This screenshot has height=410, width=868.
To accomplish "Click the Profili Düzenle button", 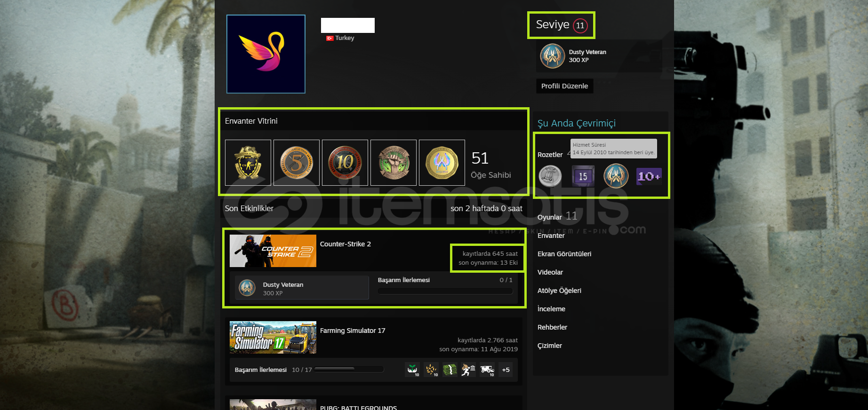I will point(564,86).
